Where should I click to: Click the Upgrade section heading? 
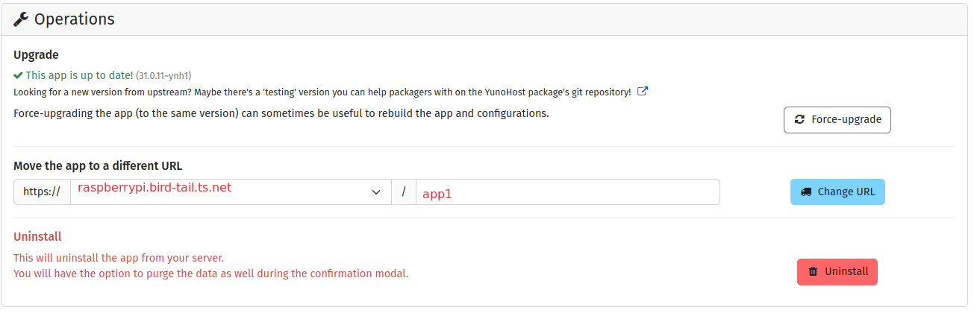click(x=36, y=54)
